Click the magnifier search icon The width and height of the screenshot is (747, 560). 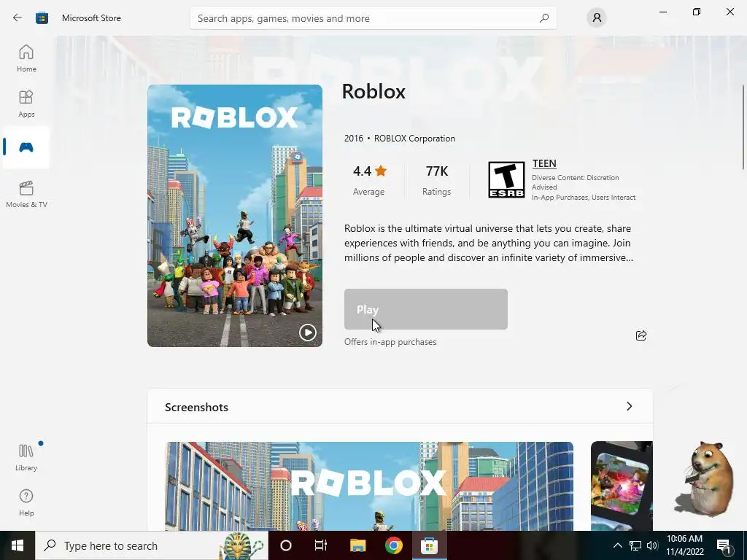[544, 18]
